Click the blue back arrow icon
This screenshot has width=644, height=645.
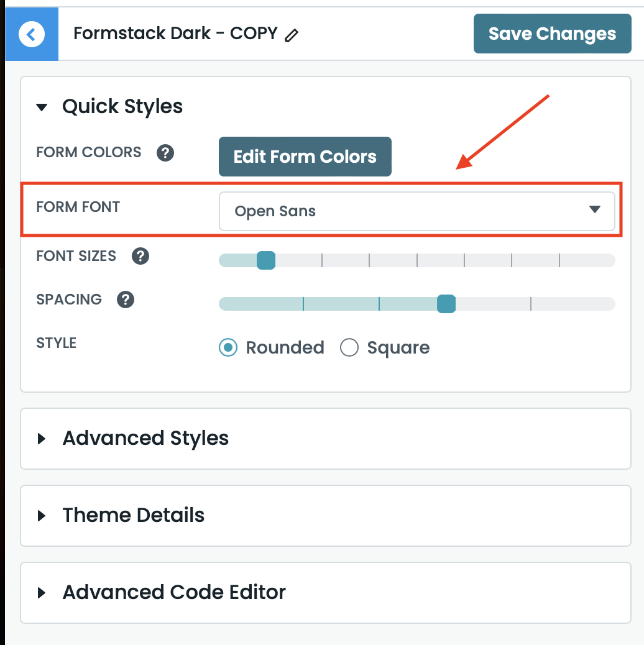[32, 34]
